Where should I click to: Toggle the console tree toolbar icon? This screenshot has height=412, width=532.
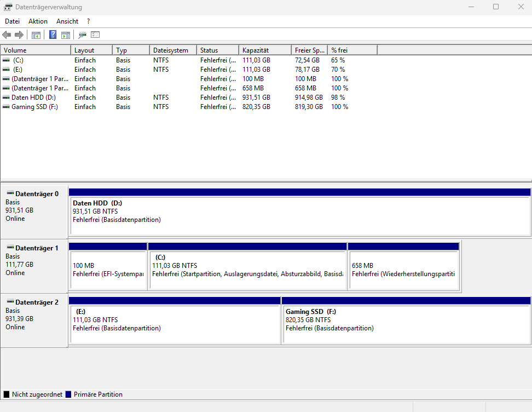(36, 35)
